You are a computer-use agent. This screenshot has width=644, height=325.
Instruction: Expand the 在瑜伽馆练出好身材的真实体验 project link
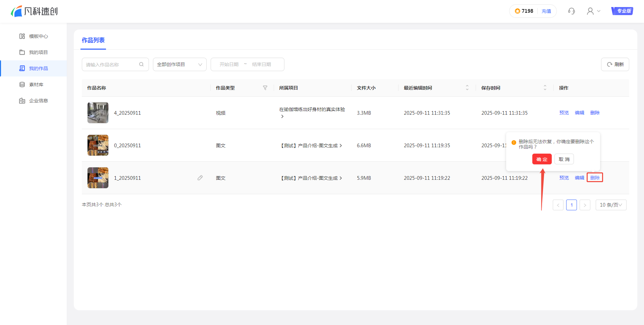[x=312, y=113]
